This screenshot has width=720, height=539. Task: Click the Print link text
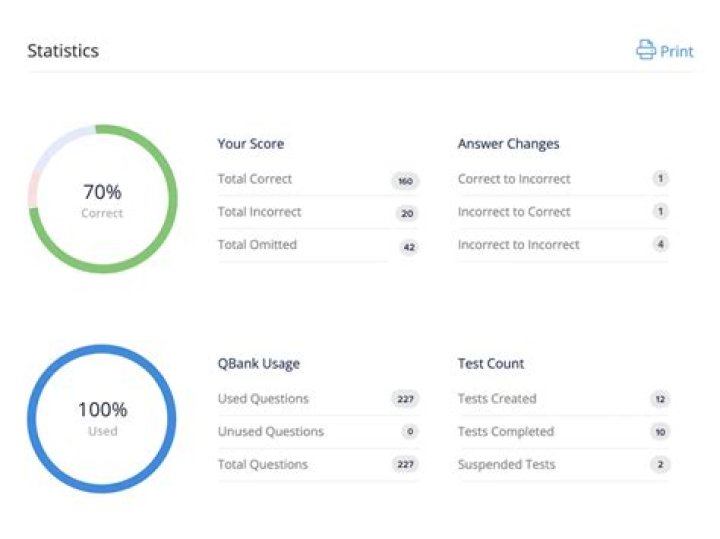click(x=676, y=51)
